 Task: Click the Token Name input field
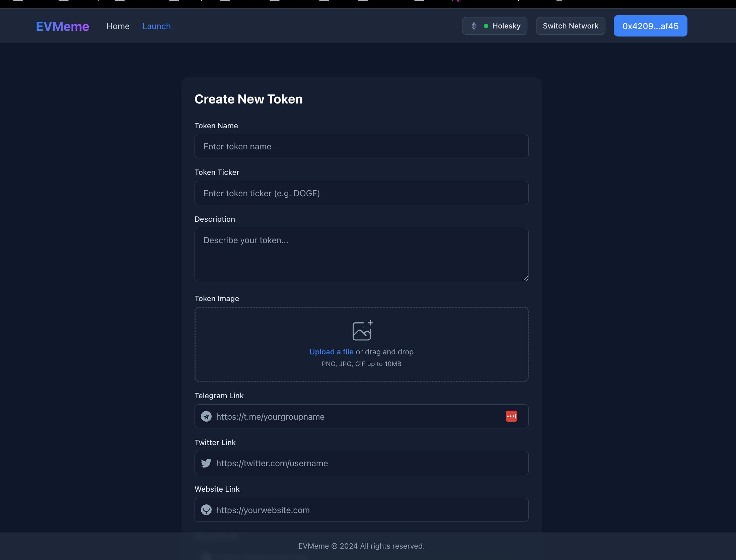(362, 146)
